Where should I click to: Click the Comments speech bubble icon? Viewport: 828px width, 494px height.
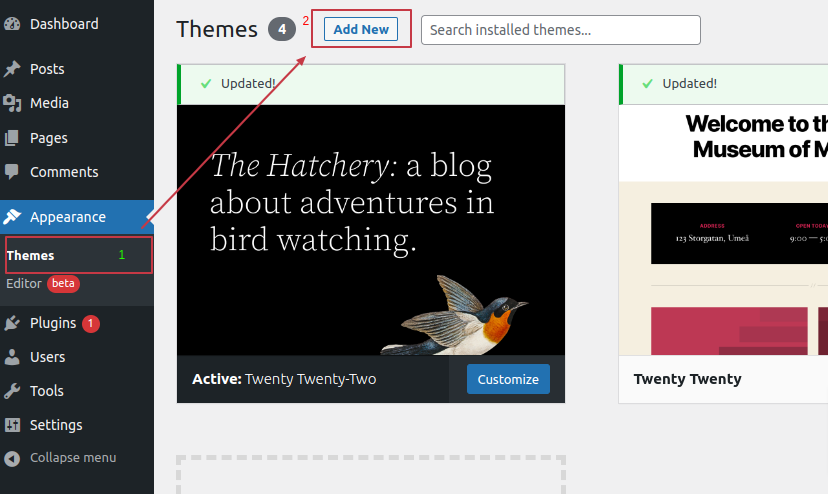[12, 172]
